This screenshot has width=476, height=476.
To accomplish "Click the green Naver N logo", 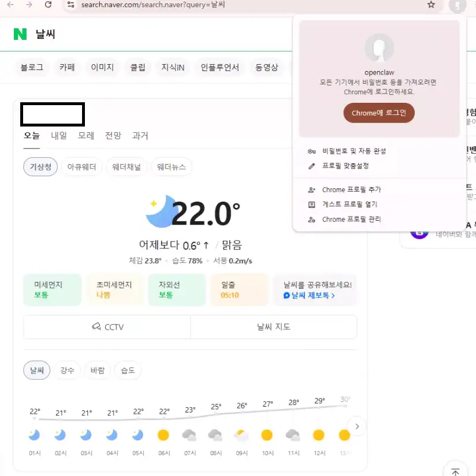I will click(x=20, y=34).
